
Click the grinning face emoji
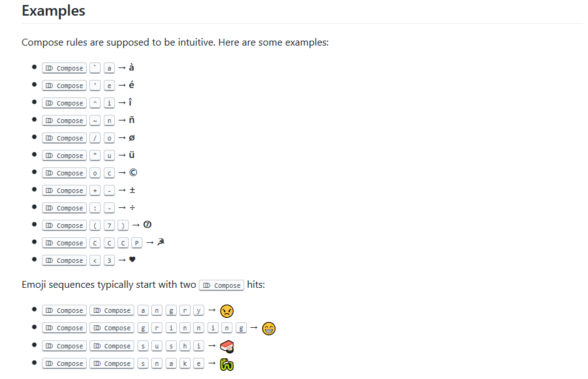(269, 329)
